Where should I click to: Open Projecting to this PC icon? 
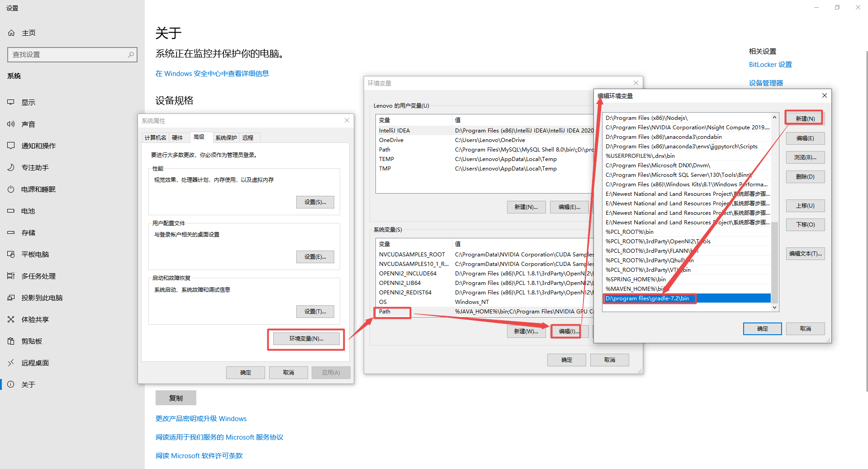[x=11, y=298]
